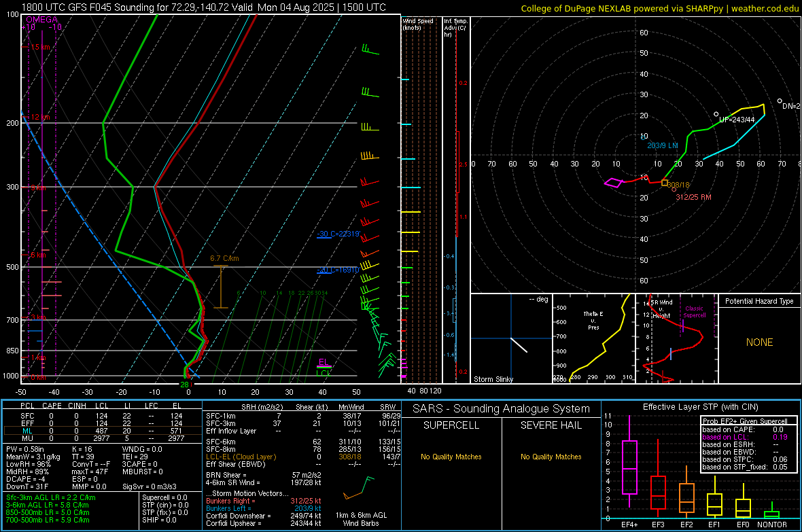The image size is (802, 532).
Task: Click the sounding title text at top
Action: click(x=204, y=7)
